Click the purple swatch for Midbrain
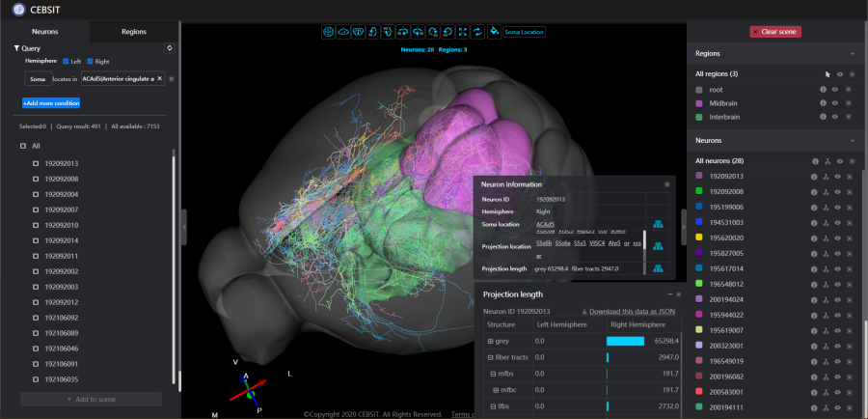The image size is (868, 419). pyautogui.click(x=698, y=103)
